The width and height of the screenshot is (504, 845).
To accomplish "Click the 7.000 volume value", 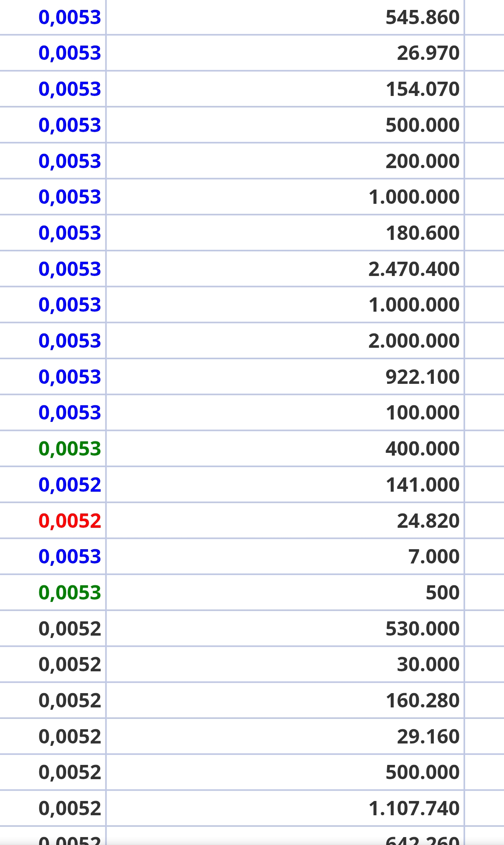I will (x=433, y=557).
